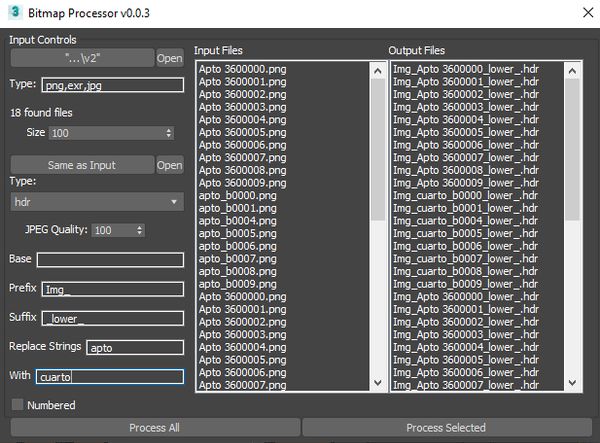Click the Input Files scroll up arrow
This screenshot has width=600, height=443.
point(378,71)
